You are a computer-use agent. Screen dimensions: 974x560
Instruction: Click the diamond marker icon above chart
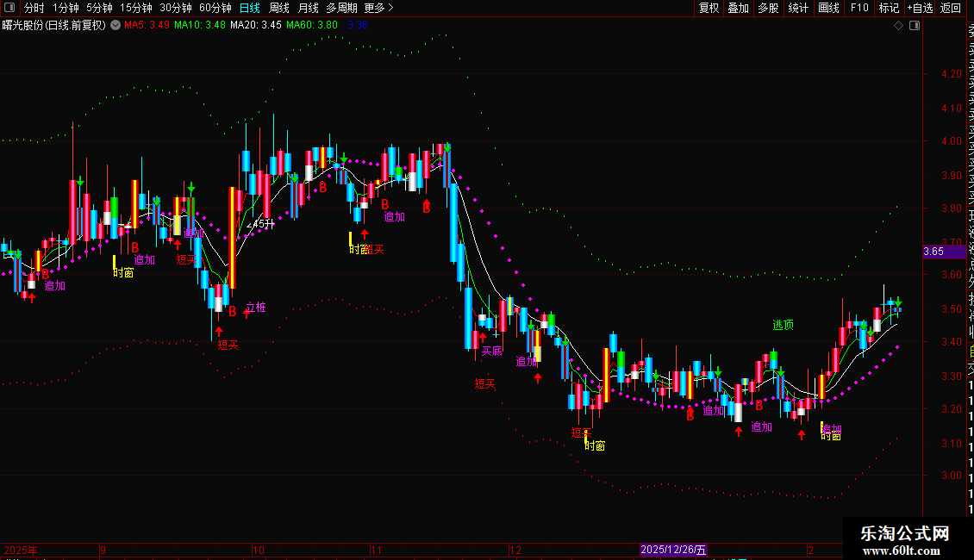tap(898, 25)
